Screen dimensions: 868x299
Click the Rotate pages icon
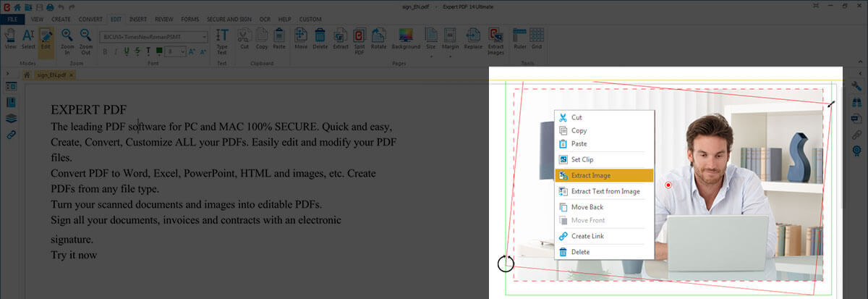point(378,39)
